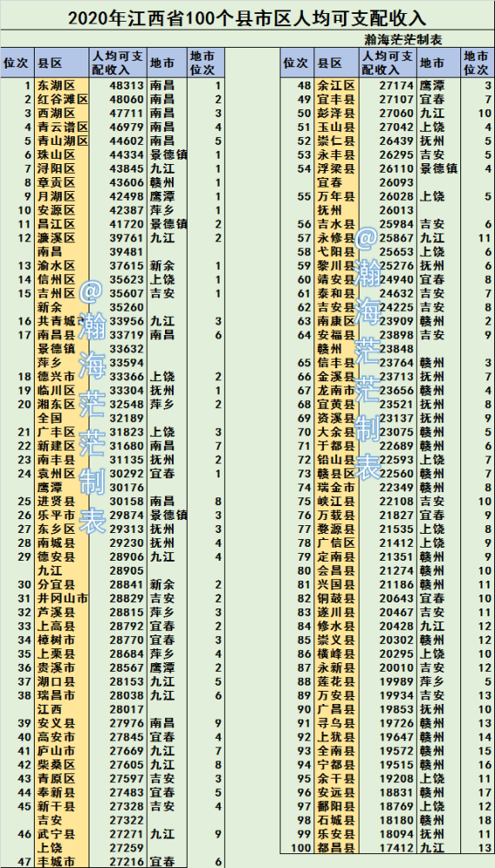
Task: Select the cell "浮梁县"
Action: tap(335, 169)
